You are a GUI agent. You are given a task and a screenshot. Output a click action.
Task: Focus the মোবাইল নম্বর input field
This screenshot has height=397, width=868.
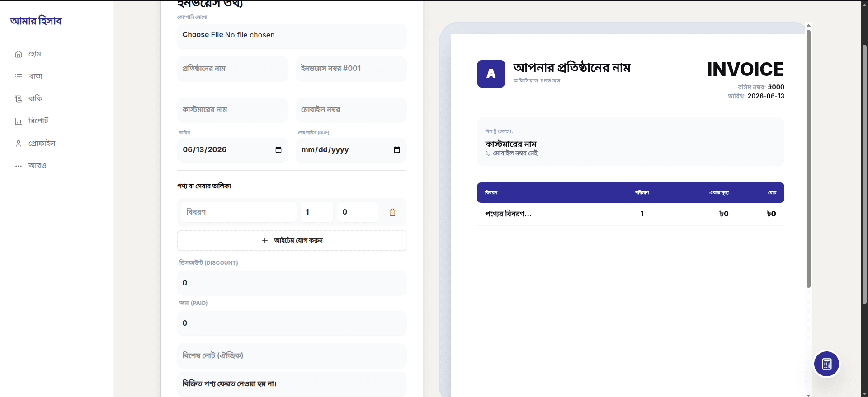(351, 110)
